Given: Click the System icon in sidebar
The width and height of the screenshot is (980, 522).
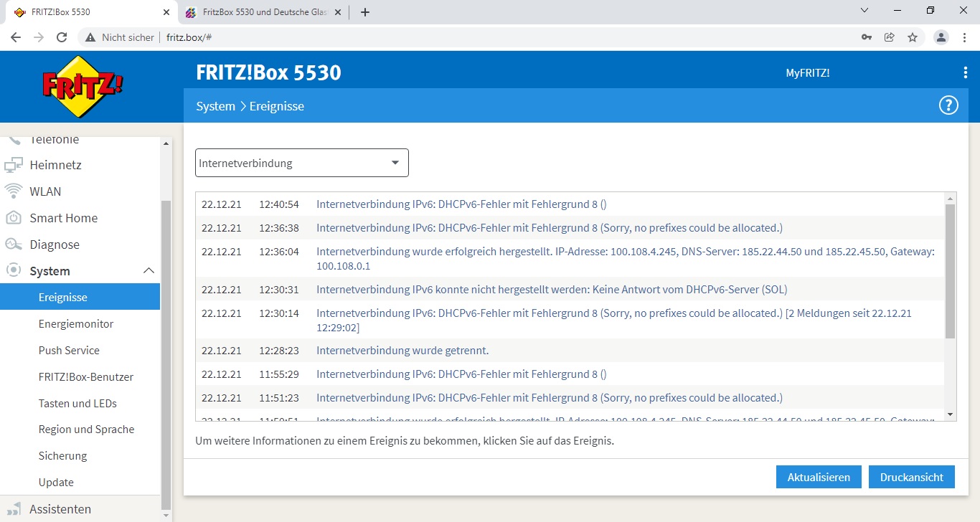Looking at the screenshot, I should coord(14,271).
